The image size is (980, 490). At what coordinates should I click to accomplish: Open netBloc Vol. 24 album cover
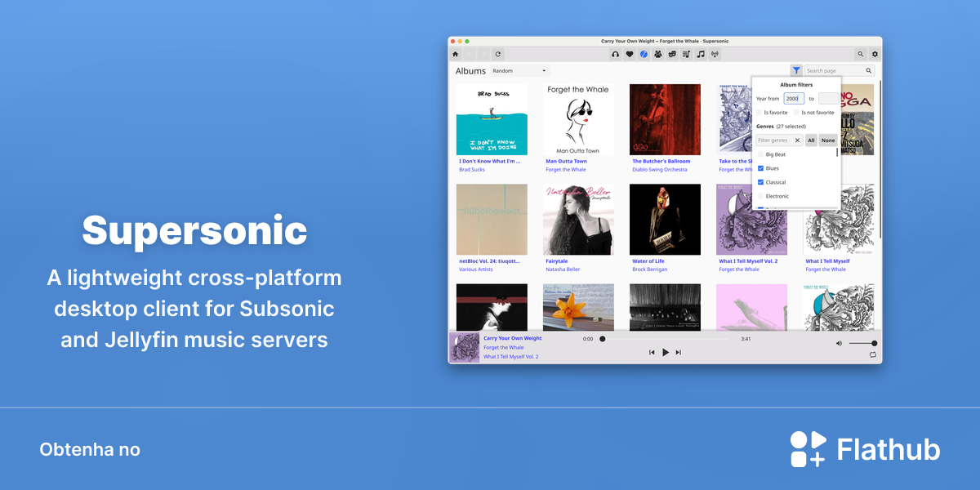click(492, 220)
